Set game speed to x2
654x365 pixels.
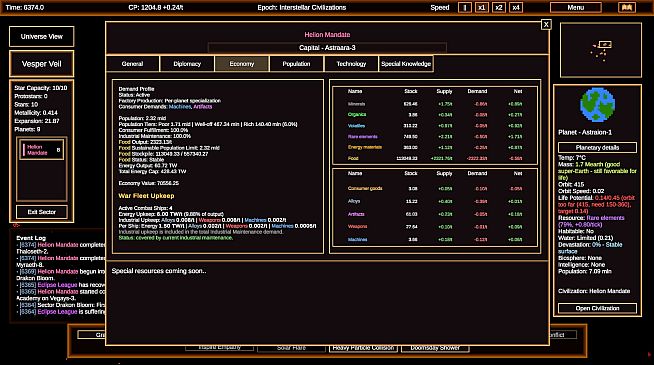[499, 8]
